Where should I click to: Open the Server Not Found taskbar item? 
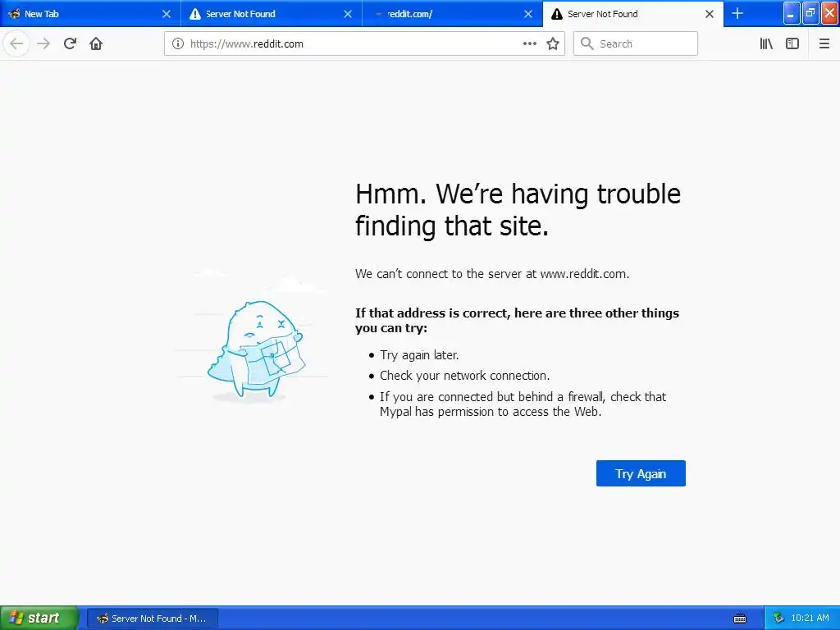152,619
